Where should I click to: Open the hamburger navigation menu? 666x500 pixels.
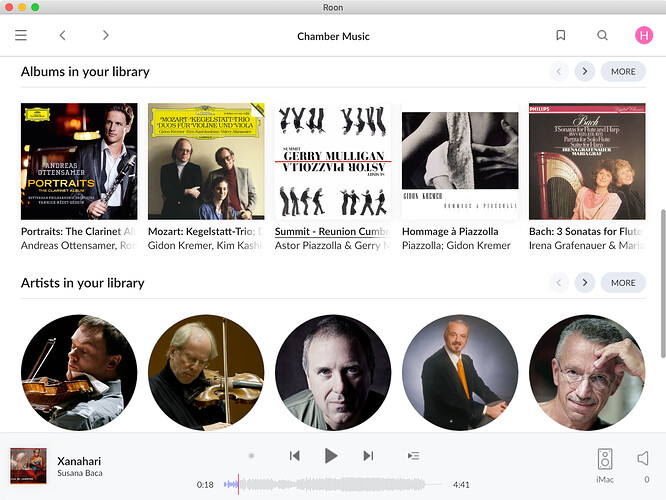click(21, 35)
